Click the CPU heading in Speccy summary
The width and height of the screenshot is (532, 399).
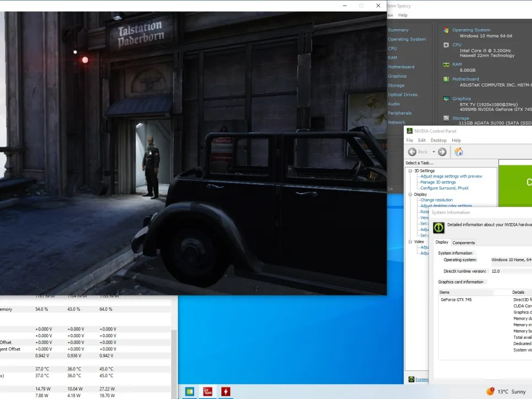(457, 45)
